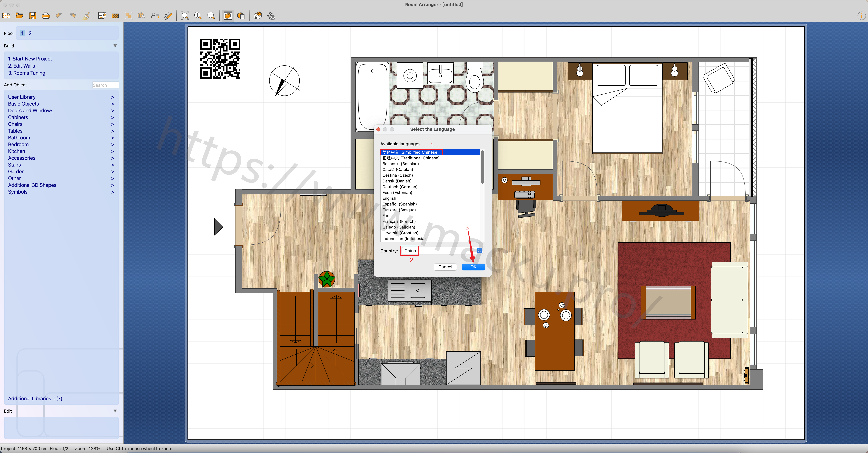The image size is (868, 453).
Task: Click the zoom to fit icon
Action: (185, 16)
